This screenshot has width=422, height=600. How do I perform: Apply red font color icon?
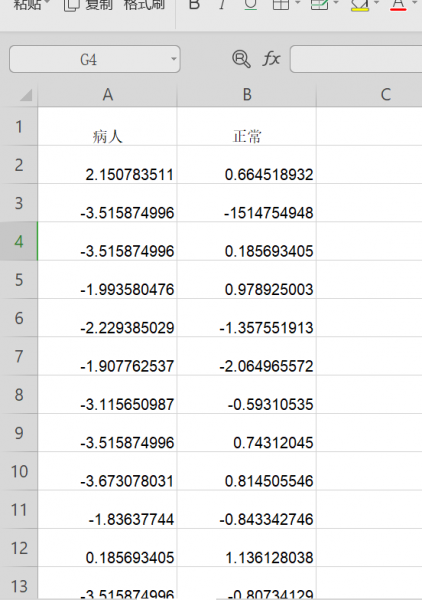click(x=398, y=5)
